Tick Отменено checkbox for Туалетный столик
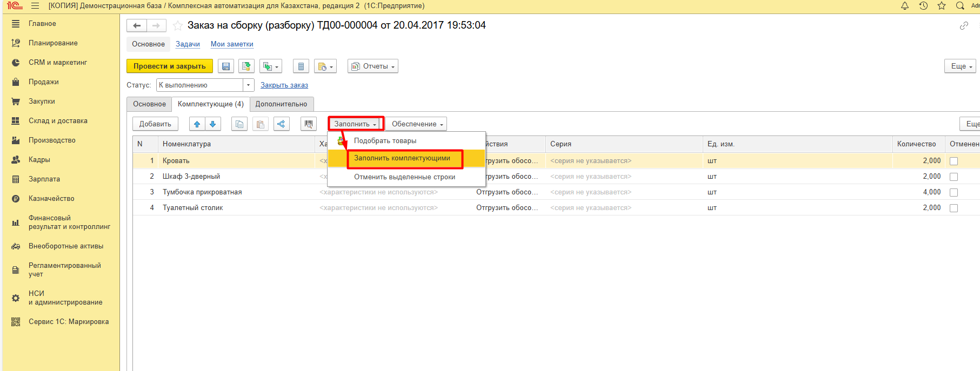This screenshot has height=371, width=980. [x=954, y=208]
